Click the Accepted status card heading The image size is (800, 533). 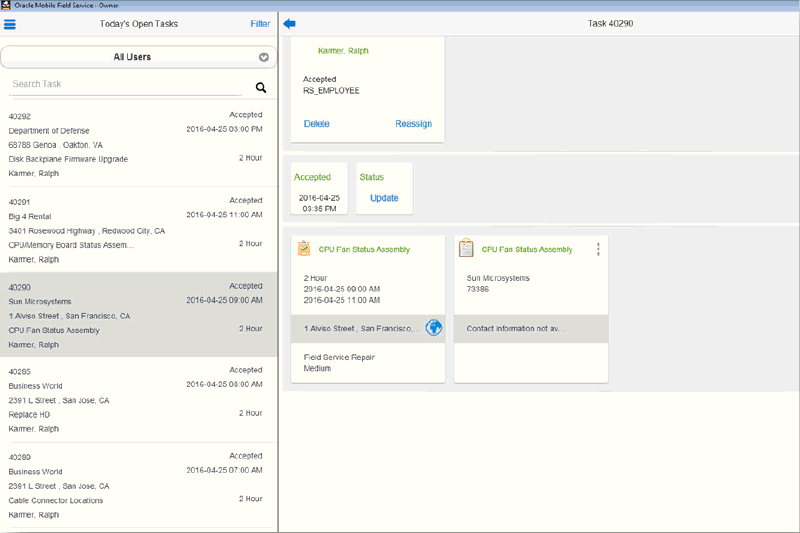click(x=312, y=177)
